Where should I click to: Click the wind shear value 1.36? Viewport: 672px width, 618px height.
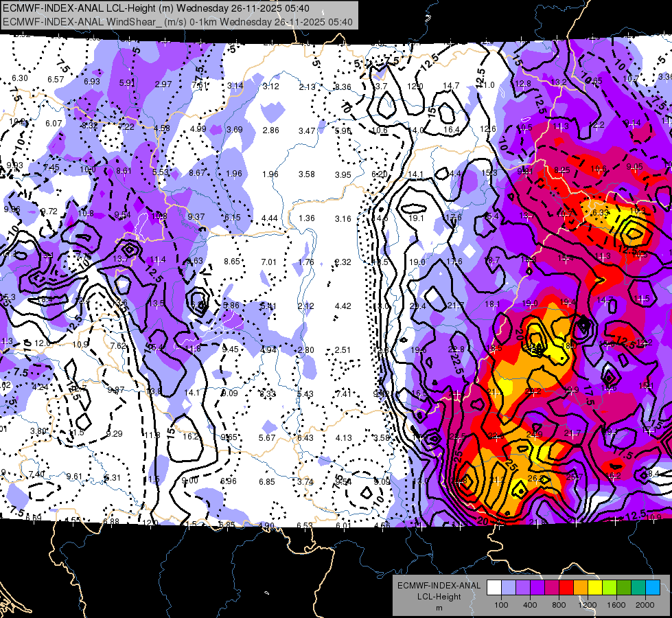pos(307,218)
